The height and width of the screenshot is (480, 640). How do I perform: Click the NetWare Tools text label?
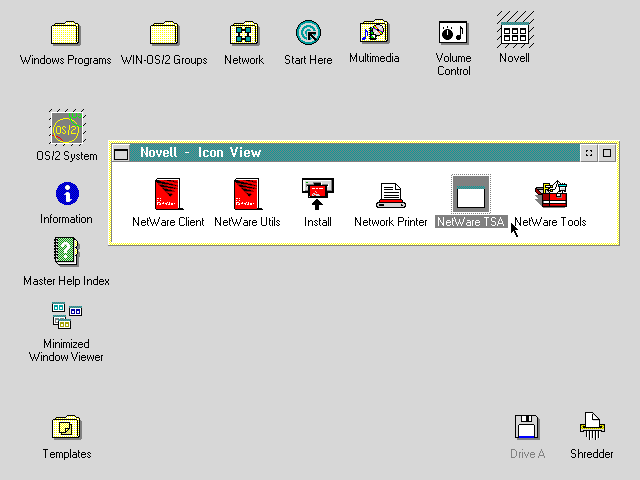550,222
